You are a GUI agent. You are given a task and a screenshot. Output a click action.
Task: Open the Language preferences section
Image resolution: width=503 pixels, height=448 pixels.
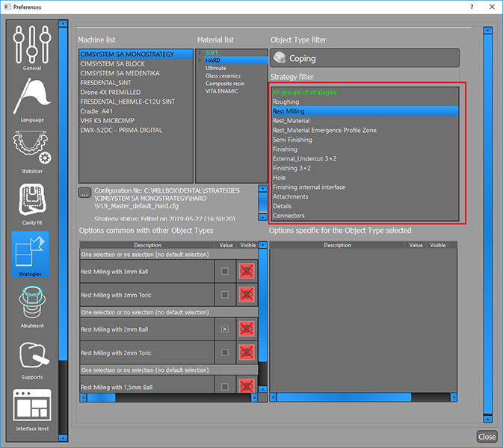(x=31, y=100)
